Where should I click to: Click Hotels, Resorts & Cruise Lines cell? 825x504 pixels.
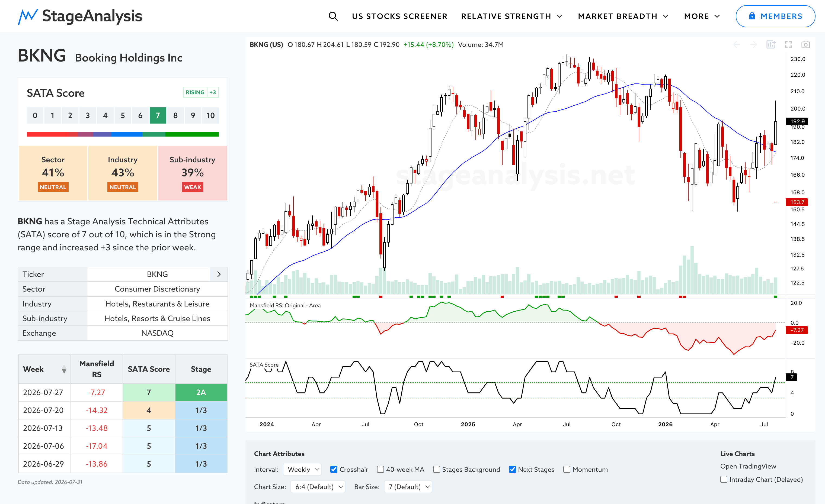pyautogui.click(x=157, y=318)
